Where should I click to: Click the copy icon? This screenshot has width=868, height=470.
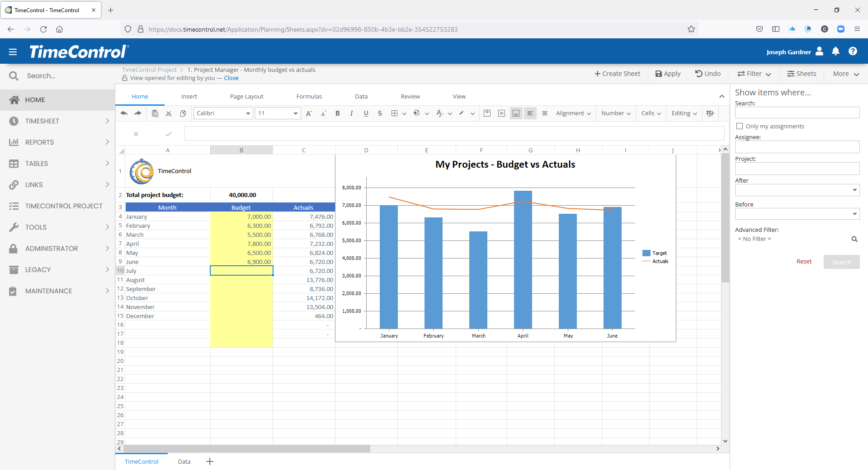click(183, 113)
